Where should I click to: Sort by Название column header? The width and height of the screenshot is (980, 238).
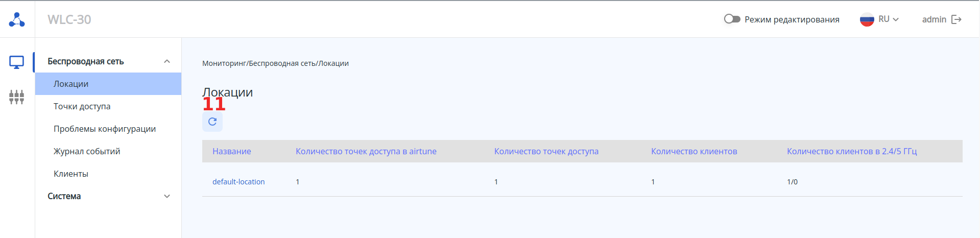pos(232,151)
